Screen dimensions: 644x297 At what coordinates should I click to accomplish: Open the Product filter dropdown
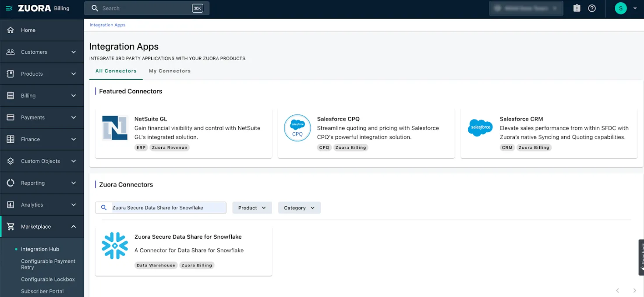[x=252, y=208]
